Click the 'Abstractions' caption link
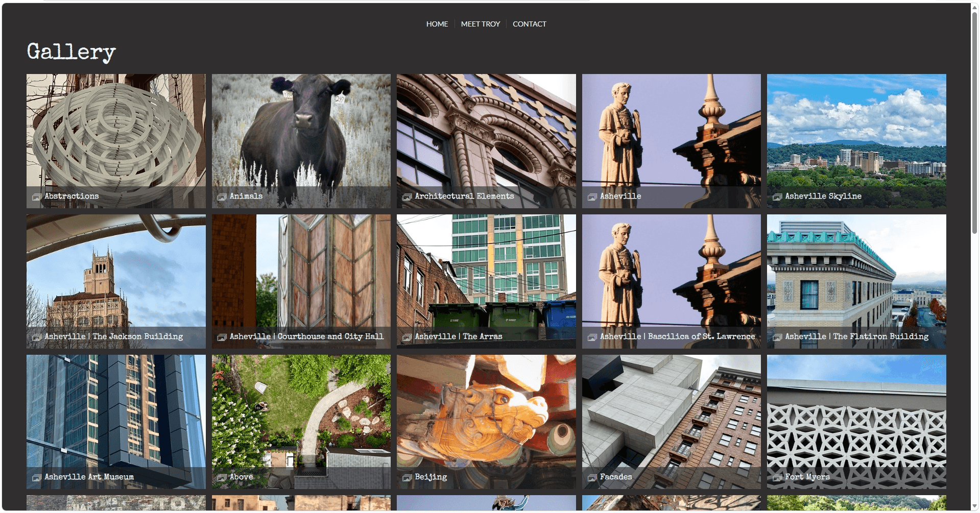The image size is (980, 513). 71,196
